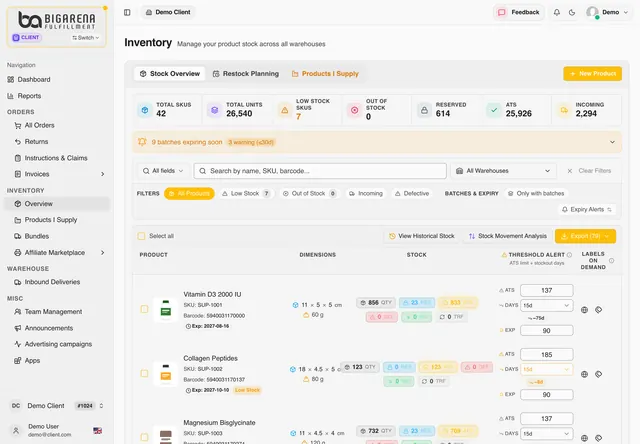Viewport: 640px width, 444px height.
Task: Toggle the Out of Stock filter
Action: pos(310,193)
